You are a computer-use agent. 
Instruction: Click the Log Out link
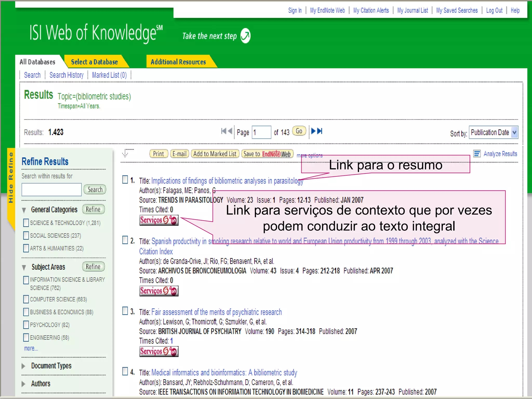pos(494,10)
